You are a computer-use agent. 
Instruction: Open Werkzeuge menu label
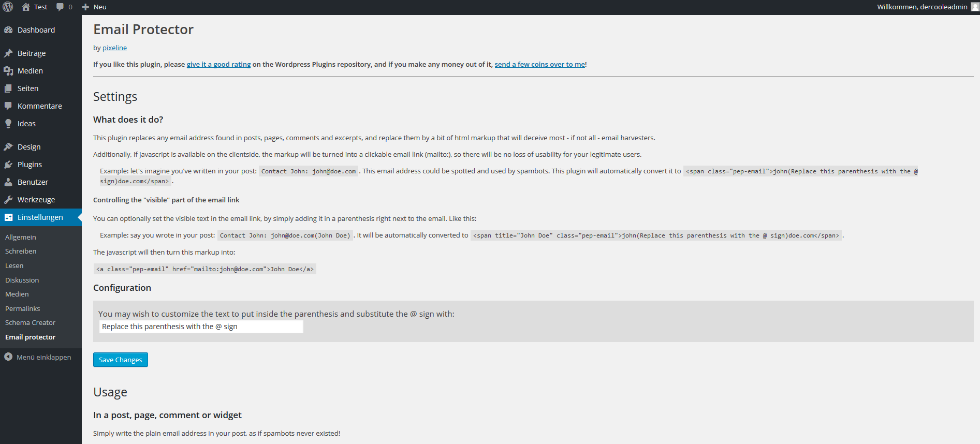[x=36, y=200]
